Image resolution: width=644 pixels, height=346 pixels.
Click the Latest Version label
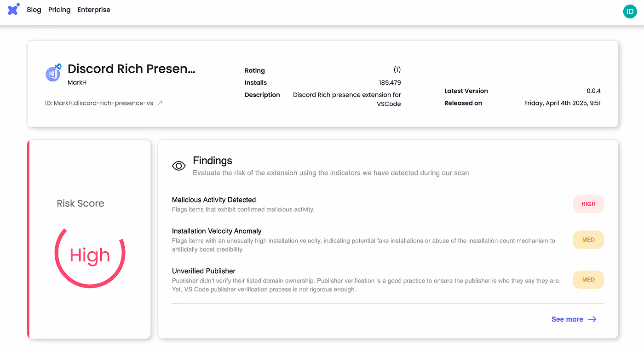tap(466, 91)
